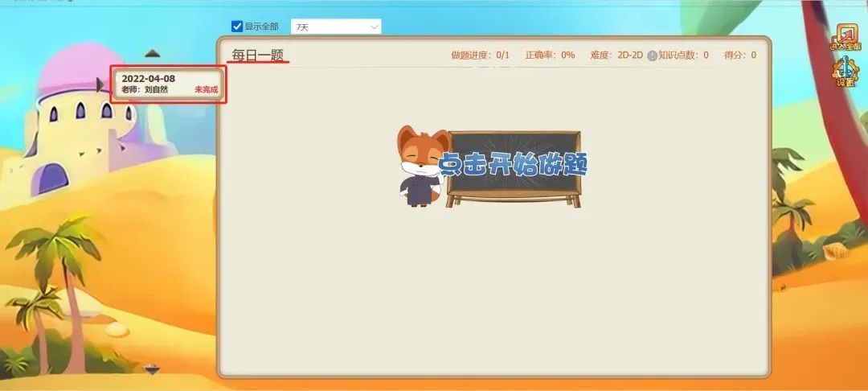Enter fullscreen mode via 进入全屏 icon

tap(846, 37)
